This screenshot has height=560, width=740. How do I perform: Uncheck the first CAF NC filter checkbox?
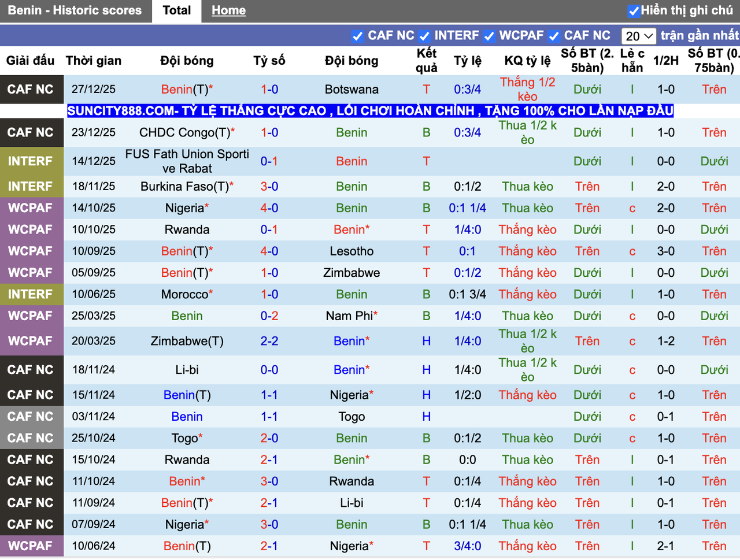[x=357, y=36]
